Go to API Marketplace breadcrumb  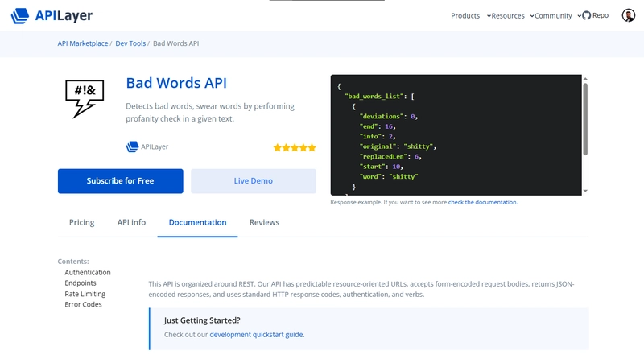point(83,43)
